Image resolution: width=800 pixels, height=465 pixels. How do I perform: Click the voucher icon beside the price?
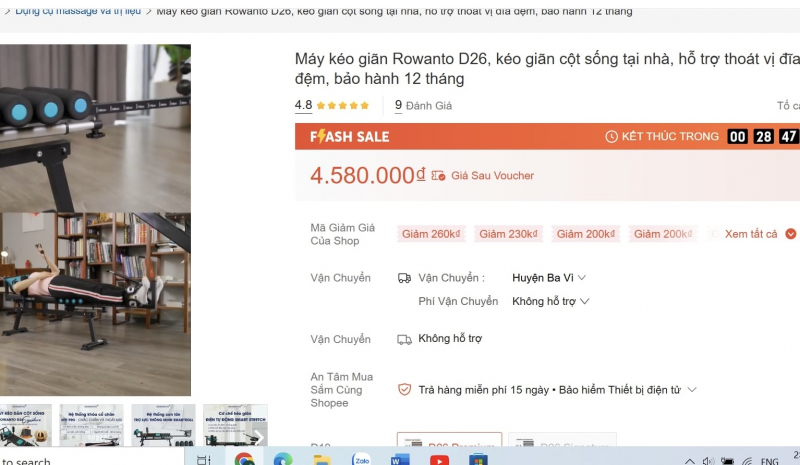(438, 176)
